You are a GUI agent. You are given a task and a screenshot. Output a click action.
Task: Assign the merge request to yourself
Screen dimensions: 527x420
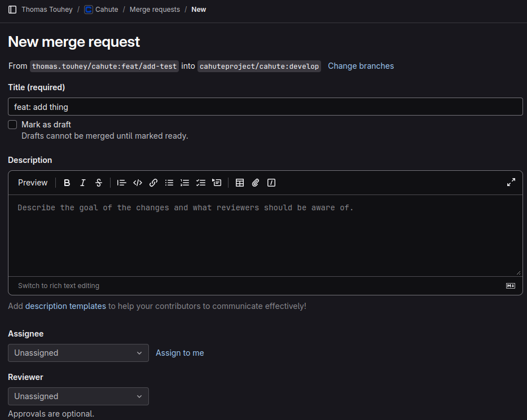click(x=179, y=353)
